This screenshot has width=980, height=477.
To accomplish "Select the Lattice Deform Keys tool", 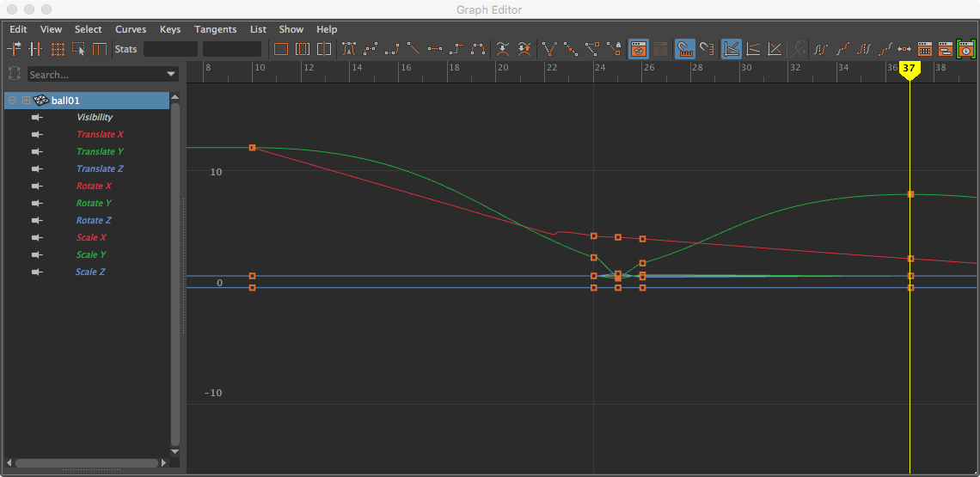I will 58,49.
